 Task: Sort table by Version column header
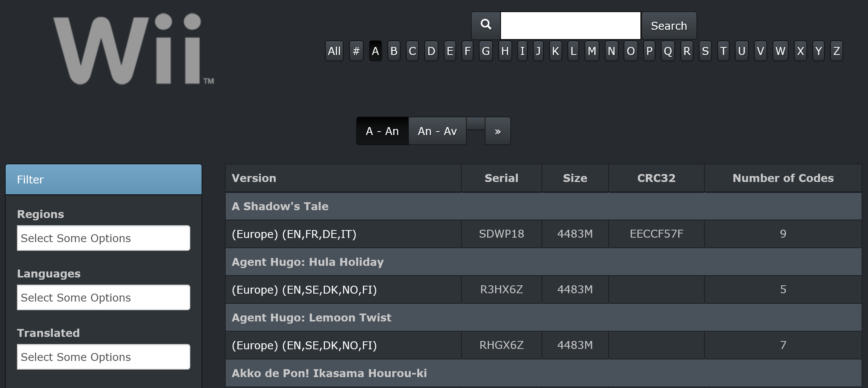(343, 178)
